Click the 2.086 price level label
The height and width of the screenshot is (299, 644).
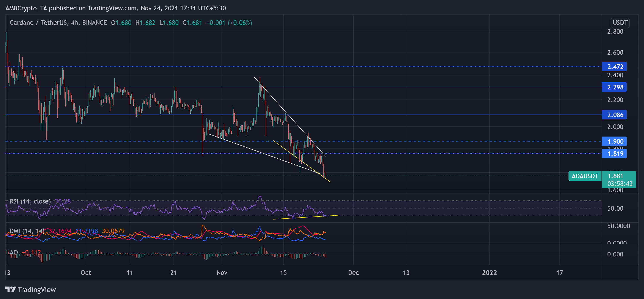tap(614, 115)
